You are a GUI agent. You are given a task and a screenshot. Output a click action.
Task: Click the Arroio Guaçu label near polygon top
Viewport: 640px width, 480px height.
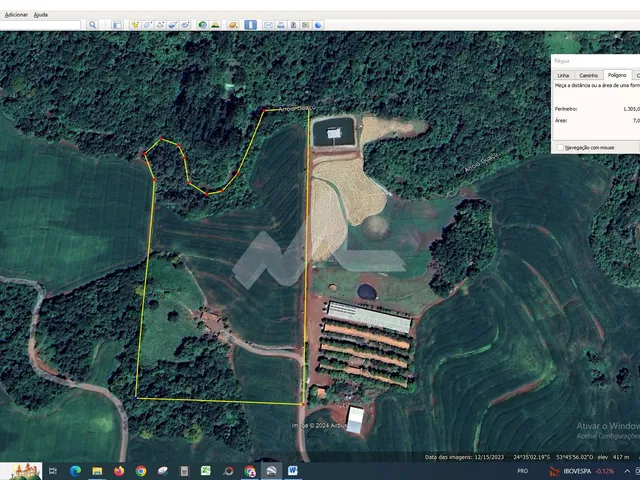point(297,109)
